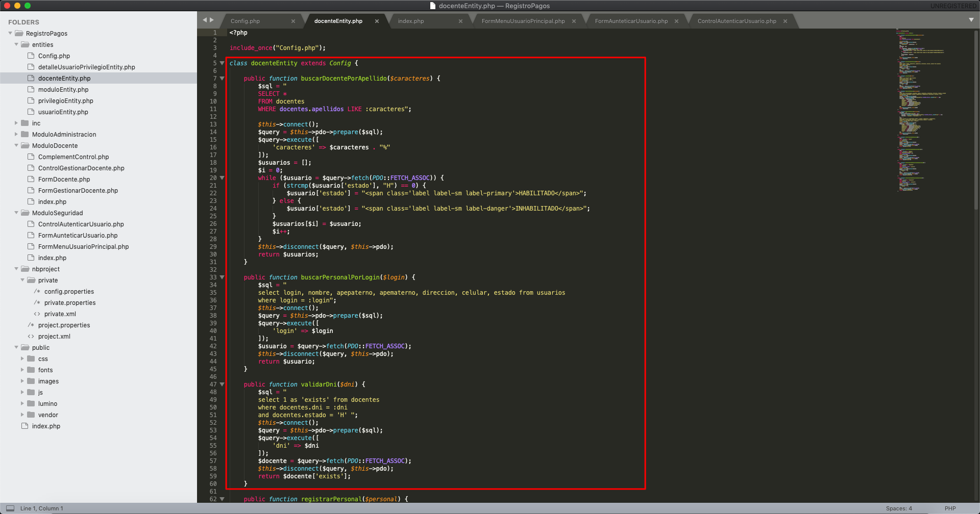980x514 pixels.
Task: Click the file icon beside usuarioEntity.php
Action: point(31,112)
